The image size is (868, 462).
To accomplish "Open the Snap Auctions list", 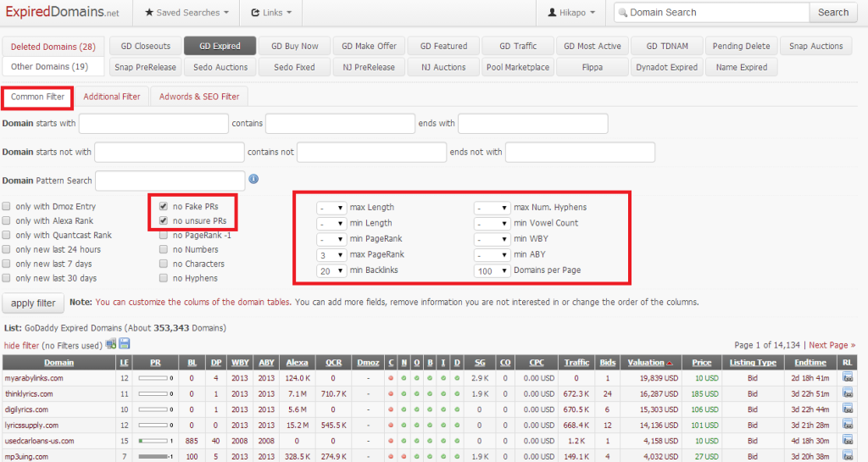I will pyautogui.click(x=816, y=46).
